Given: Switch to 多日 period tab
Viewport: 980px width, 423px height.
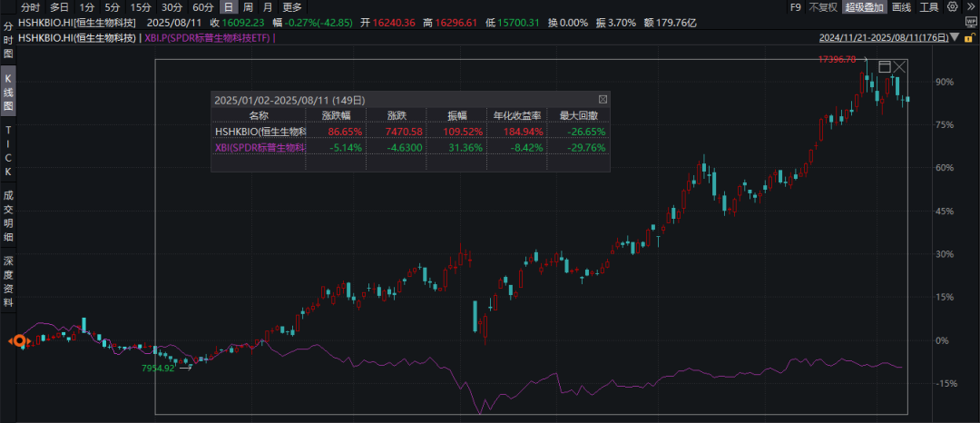Looking at the screenshot, I should (x=60, y=7).
